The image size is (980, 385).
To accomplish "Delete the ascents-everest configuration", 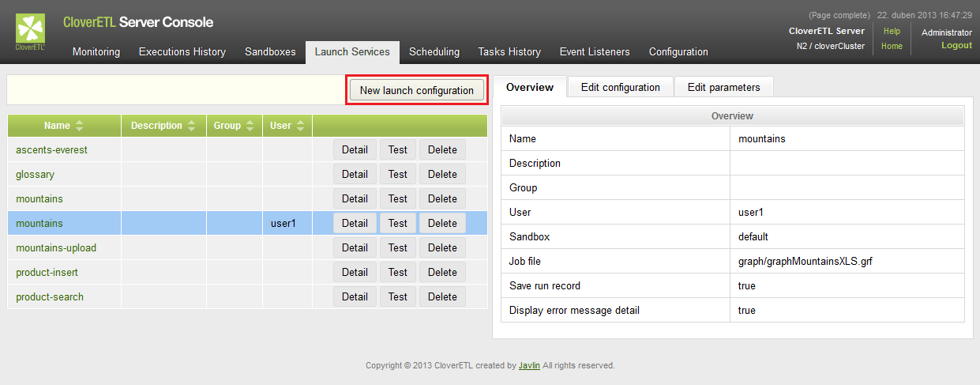I will 442,149.
